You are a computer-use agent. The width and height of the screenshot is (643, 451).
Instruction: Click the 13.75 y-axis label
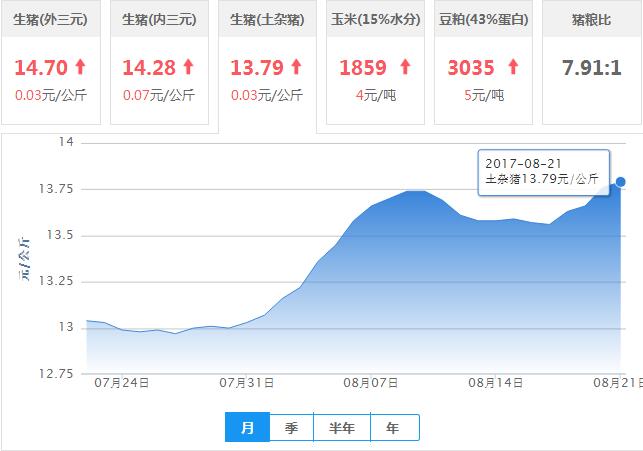coord(56,189)
